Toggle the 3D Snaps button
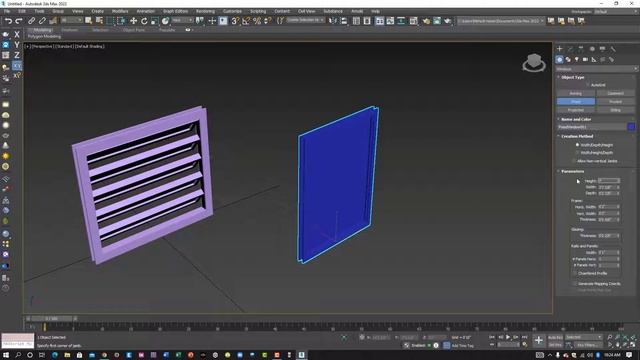The width and height of the screenshot is (640, 360). click(x=235, y=21)
